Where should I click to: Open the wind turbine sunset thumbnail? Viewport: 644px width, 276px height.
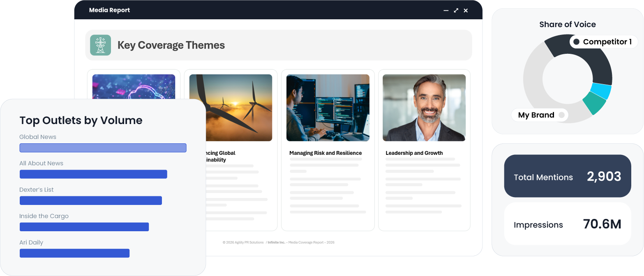(231, 108)
